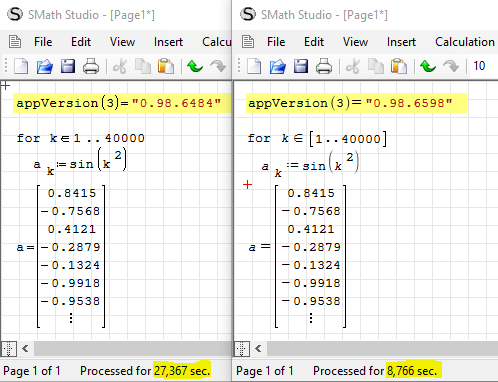Select appVersion 0.98.6598 formula region
The width and height of the screenshot is (498, 382).
[x=356, y=103]
